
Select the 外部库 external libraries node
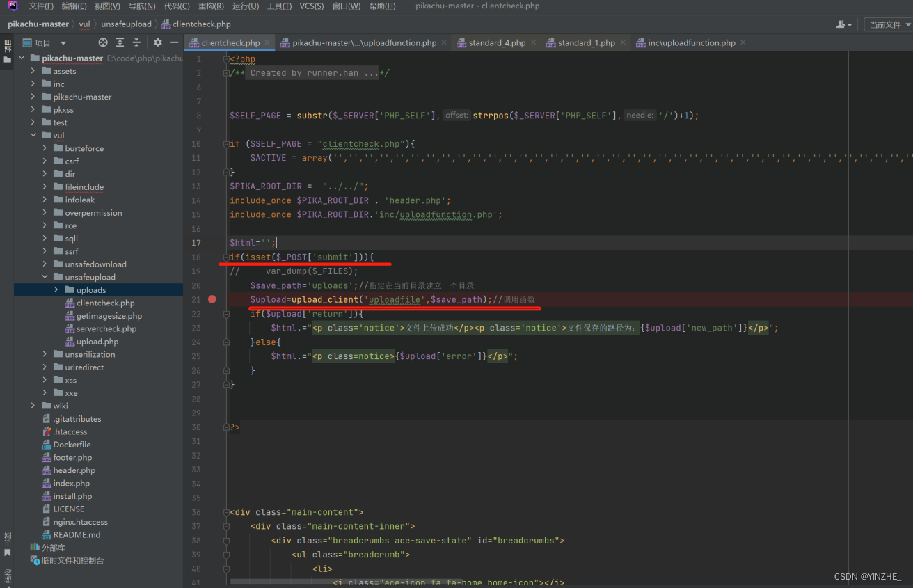(x=54, y=548)
